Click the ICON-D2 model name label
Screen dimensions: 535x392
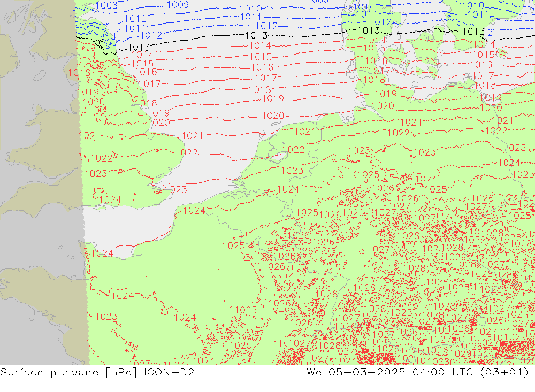click(x=169, y=372)
